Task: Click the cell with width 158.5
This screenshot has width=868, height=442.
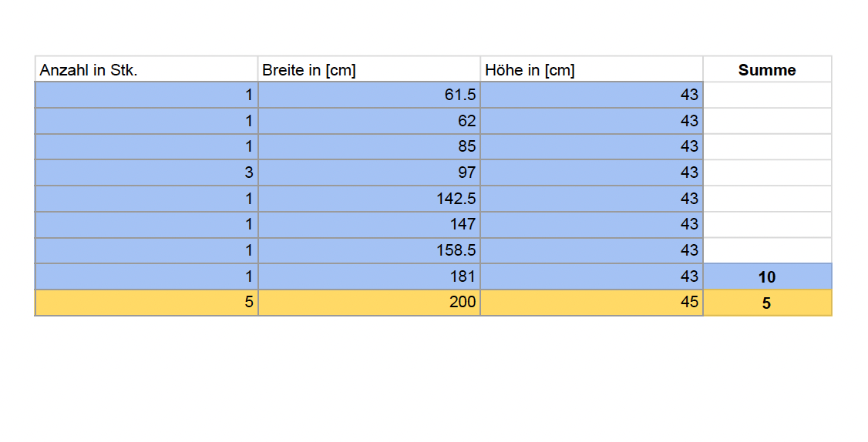Action: 368,250
